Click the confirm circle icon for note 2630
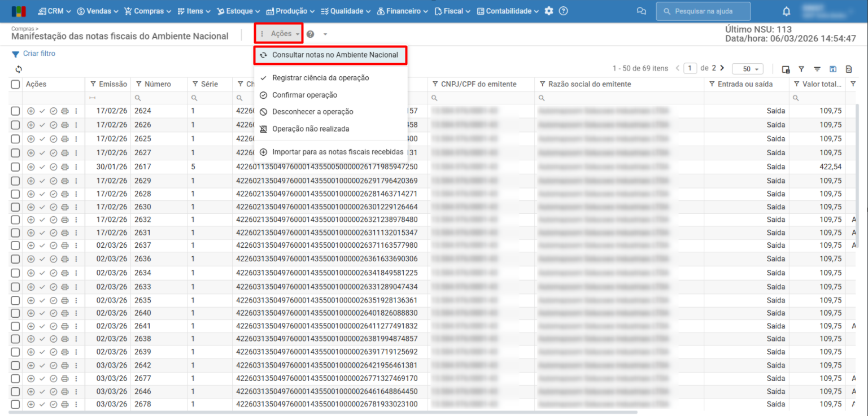 pos(54,207)
